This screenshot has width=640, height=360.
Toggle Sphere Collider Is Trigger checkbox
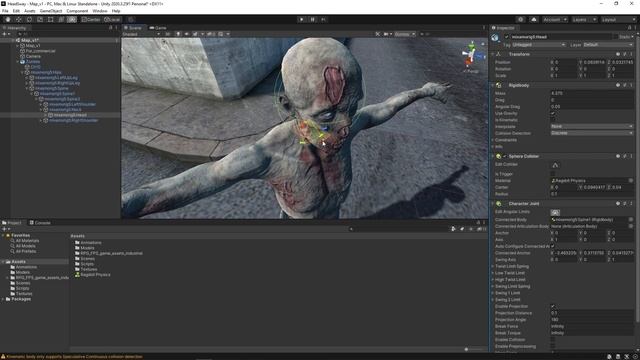pos(553,174)
